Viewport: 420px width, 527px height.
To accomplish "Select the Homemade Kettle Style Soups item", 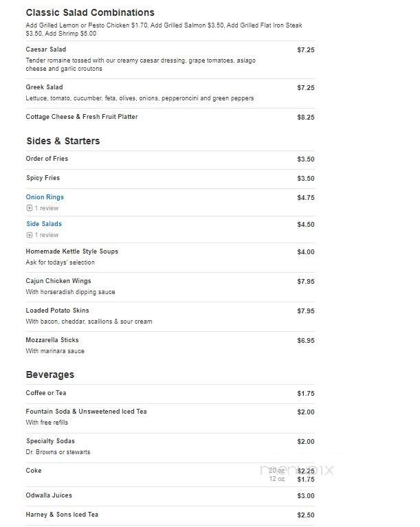I will (72, 251).
